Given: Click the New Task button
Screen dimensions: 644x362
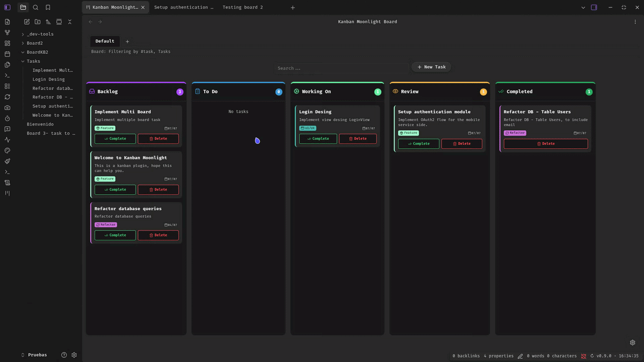Looking at the screenshot, I should [432, 67].
